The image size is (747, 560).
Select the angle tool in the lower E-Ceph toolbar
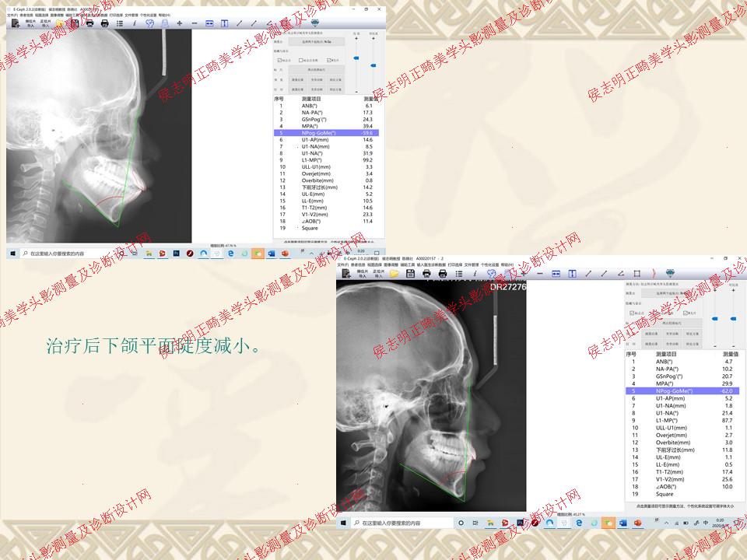(x=621, y=273)
